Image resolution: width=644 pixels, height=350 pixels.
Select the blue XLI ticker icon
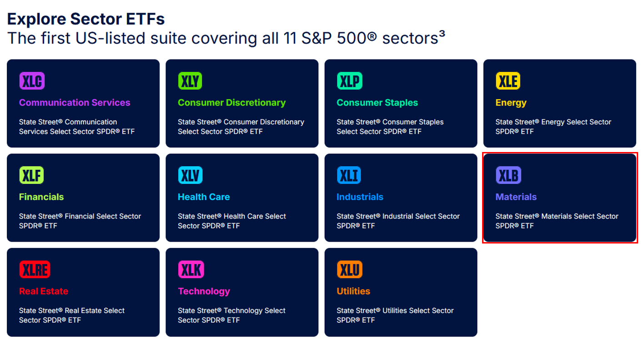coord(349,175)
